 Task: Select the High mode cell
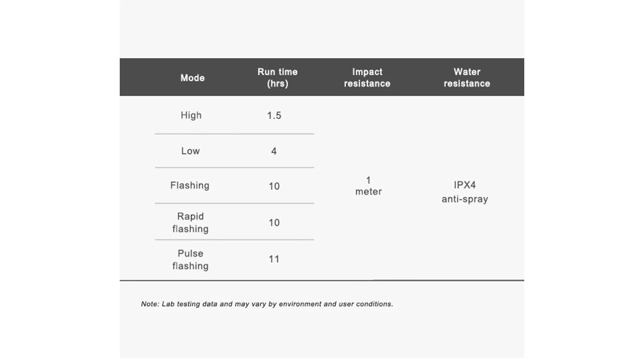[191, 115]
